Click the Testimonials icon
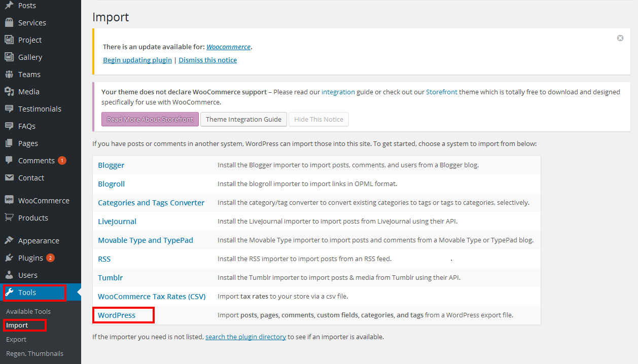This screenshot has height=364, width=638. [9, 109]
